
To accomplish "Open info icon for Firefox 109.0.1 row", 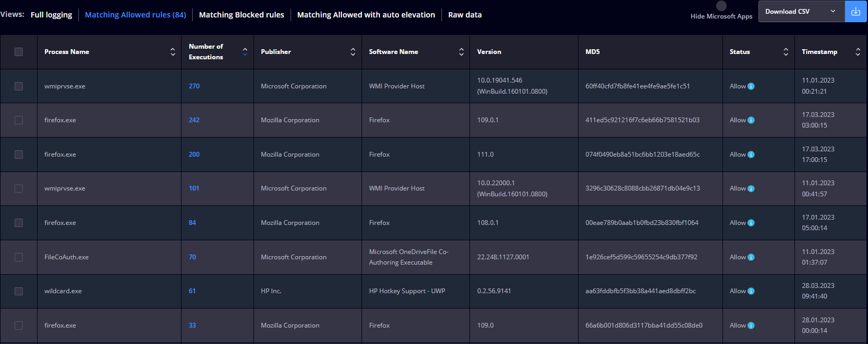I will pyautogui.click(x=751, y=120).
